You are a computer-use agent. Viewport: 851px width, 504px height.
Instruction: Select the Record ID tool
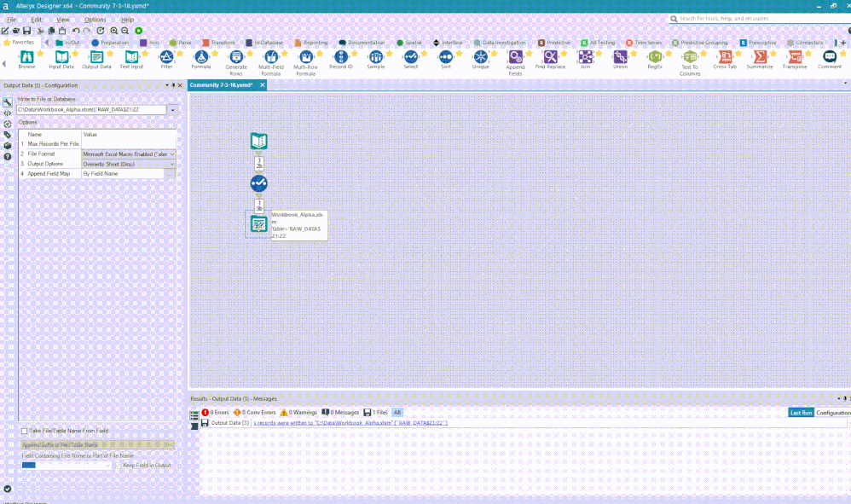[x=341, y=60]
